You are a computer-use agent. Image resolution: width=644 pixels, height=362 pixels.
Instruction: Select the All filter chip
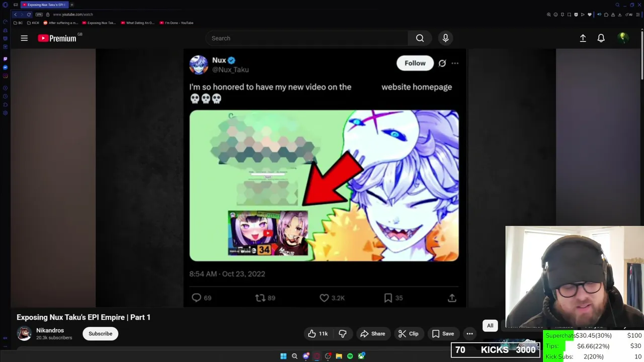[x=490, y=326]
